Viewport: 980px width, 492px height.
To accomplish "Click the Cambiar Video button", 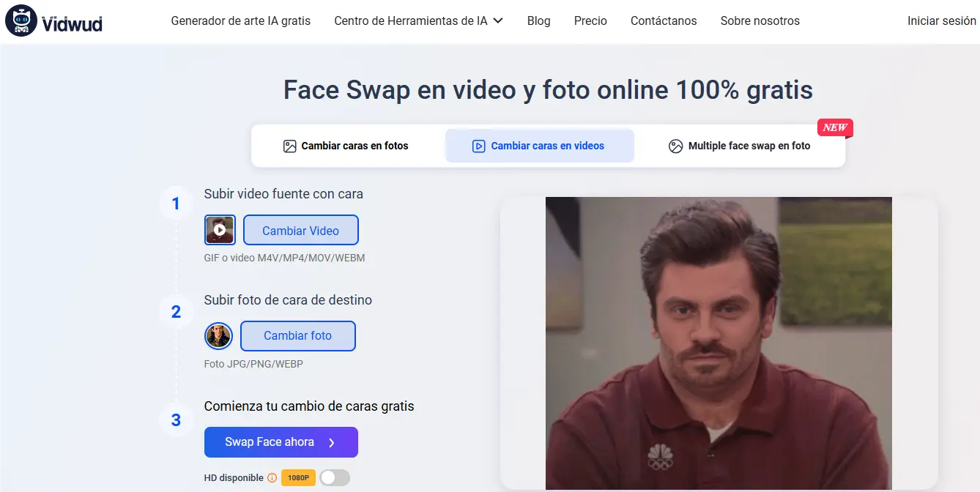I will [300, 229].
